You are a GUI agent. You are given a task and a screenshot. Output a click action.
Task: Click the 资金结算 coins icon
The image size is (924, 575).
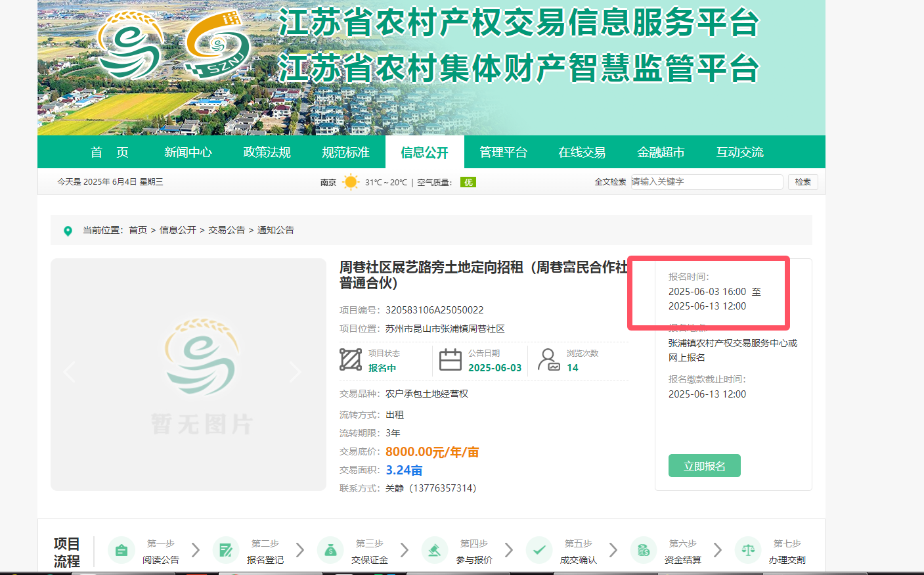(x=644, y=551)
